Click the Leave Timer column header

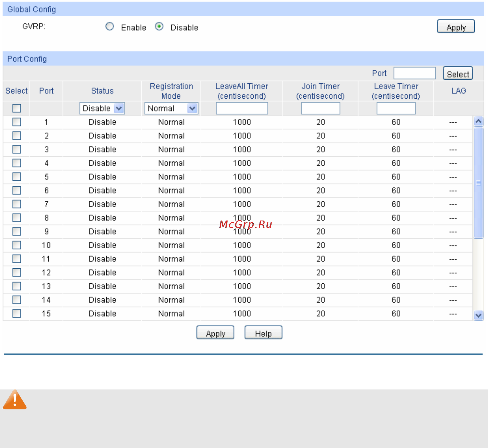tap(396, 91)
